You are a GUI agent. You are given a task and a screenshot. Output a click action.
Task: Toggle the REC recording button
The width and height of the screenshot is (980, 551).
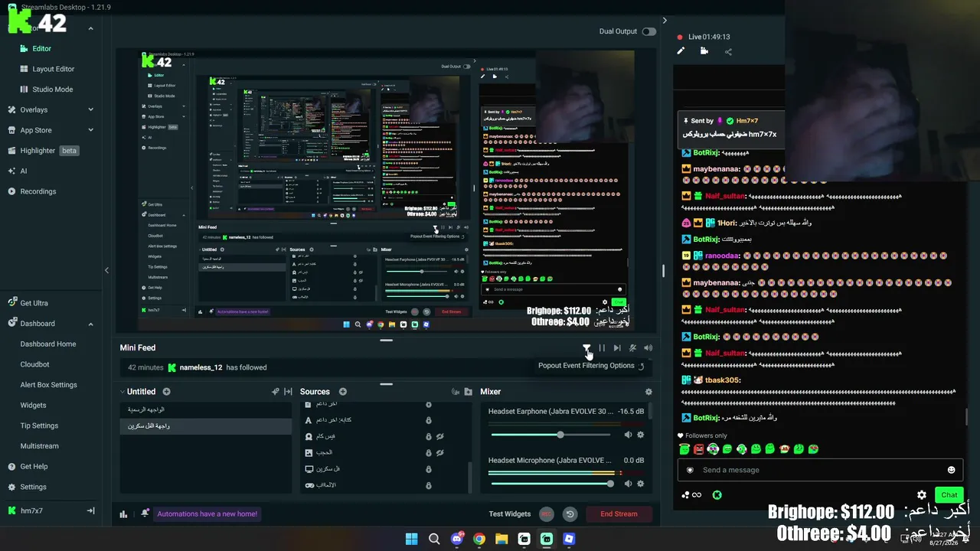pos(547,514)
